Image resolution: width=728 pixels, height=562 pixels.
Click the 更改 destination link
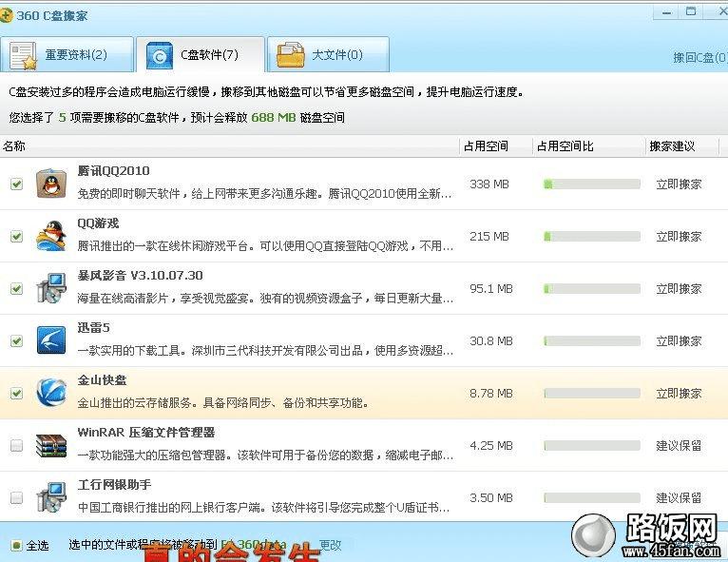tap(330, 545)
